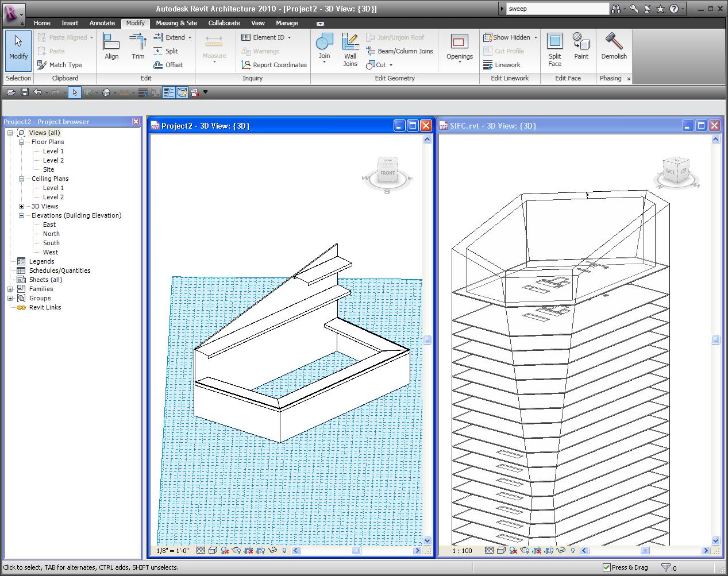Click the Match Type tool

(x=60, y=65)
